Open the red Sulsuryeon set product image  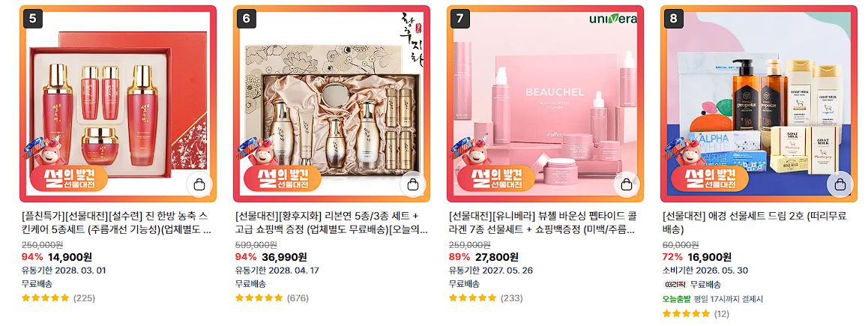click(x=118, y=103)
